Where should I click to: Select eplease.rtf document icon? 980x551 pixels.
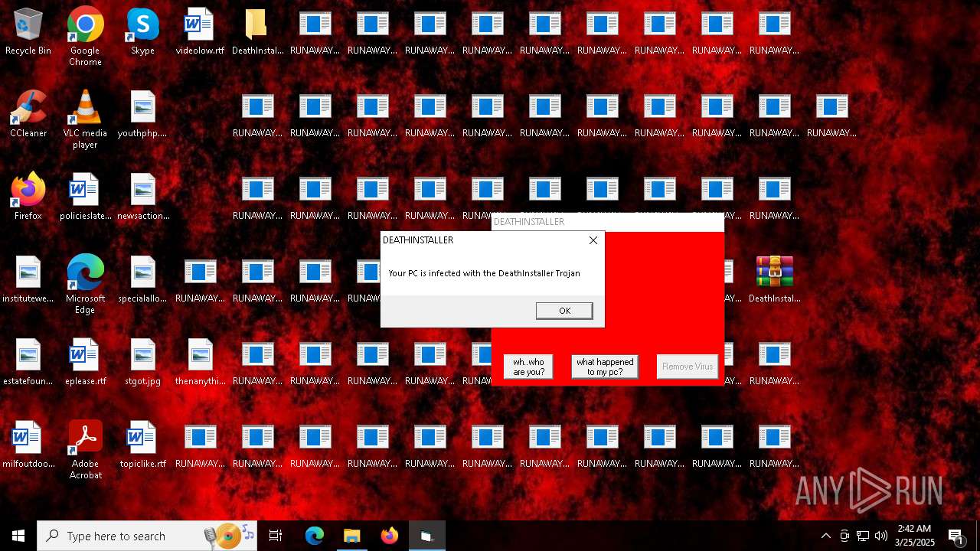(85, 363)
